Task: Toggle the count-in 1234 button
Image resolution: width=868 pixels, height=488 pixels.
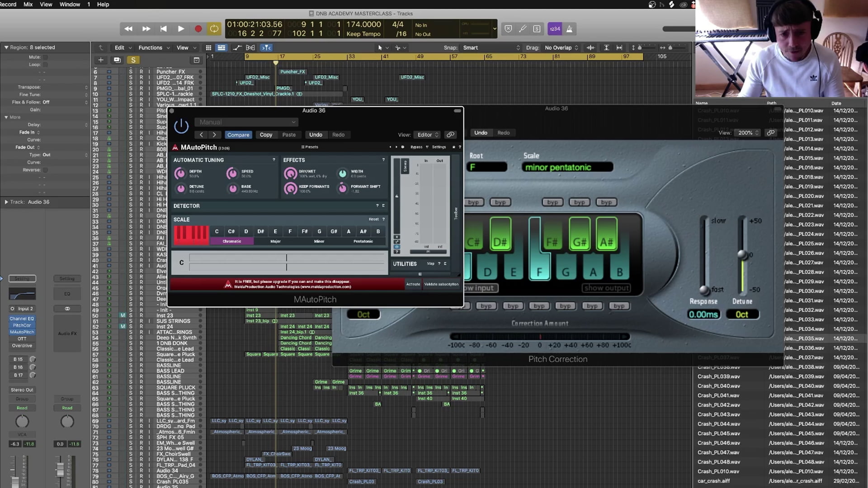Action: pos(555,29)
